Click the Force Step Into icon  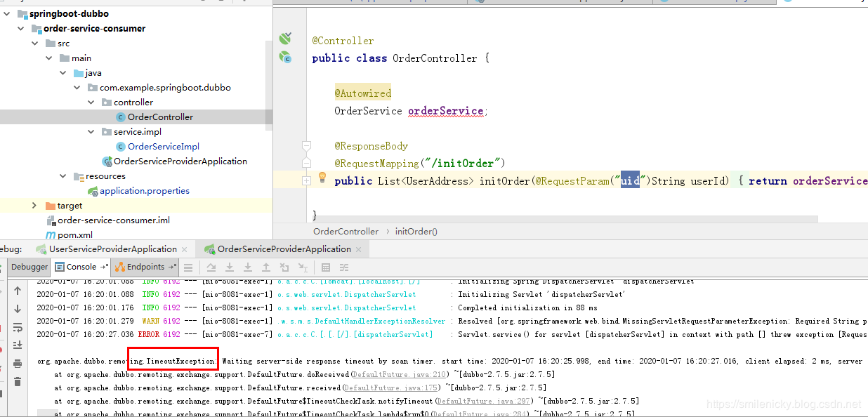[248, 267]
